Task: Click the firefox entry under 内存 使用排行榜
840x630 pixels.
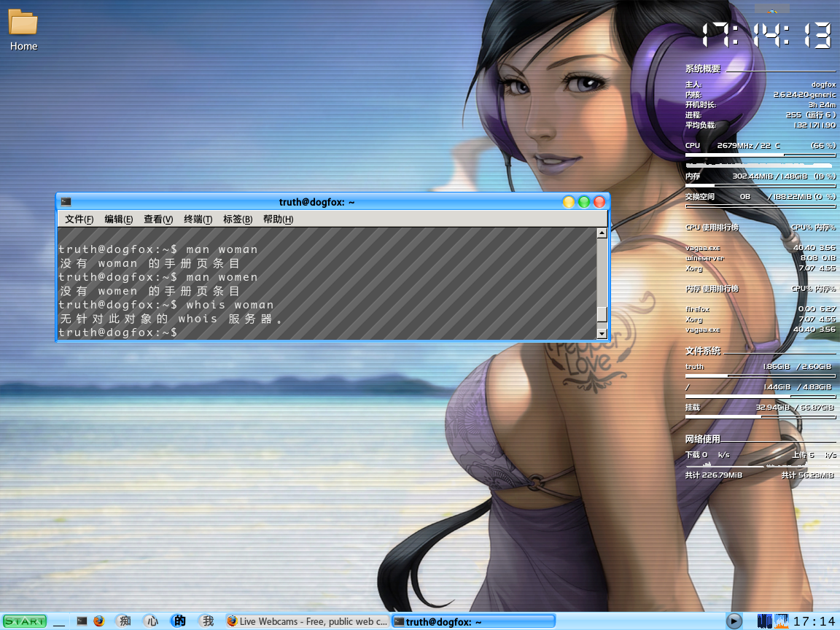Action: coord(697,309)
